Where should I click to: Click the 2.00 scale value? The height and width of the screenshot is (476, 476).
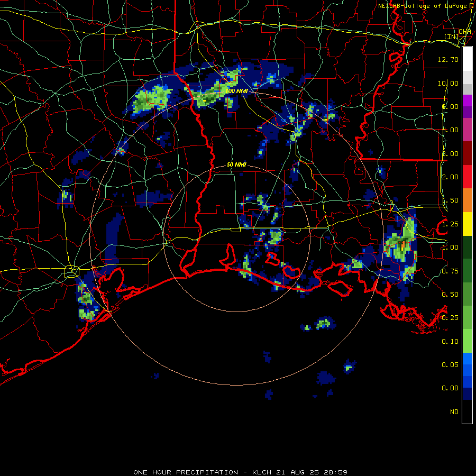tap(450, 177)
